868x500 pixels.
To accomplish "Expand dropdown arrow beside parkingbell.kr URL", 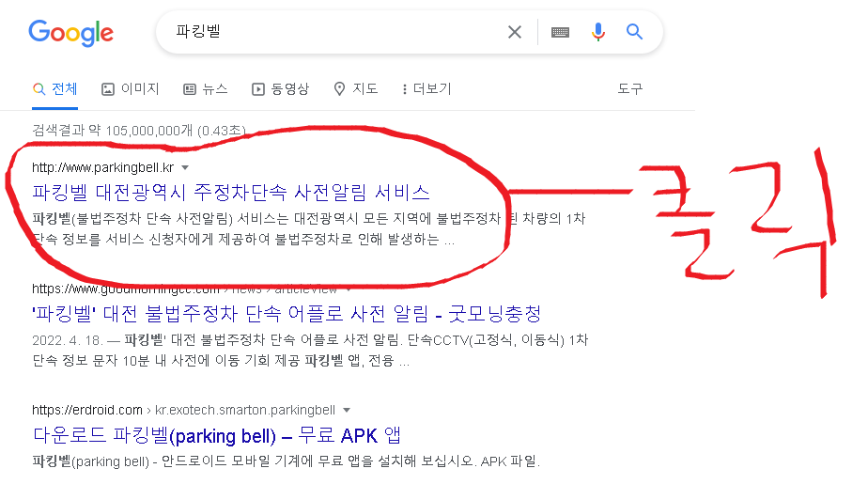I will pyautogui.click(x=185, y=168).
